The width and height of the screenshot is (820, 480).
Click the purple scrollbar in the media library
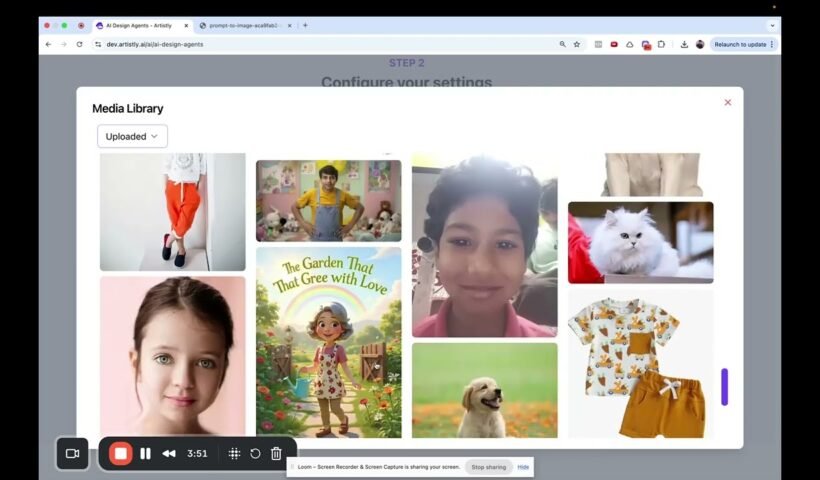[724, 386]
